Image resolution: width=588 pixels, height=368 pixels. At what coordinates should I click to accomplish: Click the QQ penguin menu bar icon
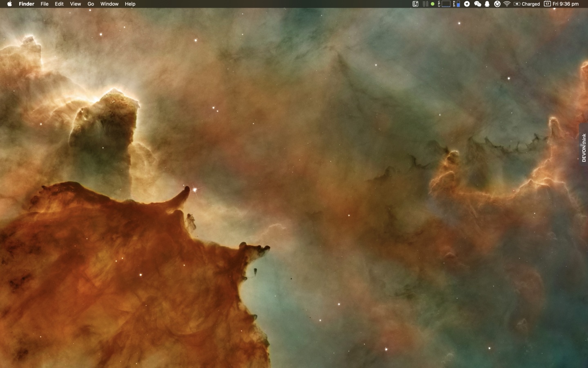(487, 4)
